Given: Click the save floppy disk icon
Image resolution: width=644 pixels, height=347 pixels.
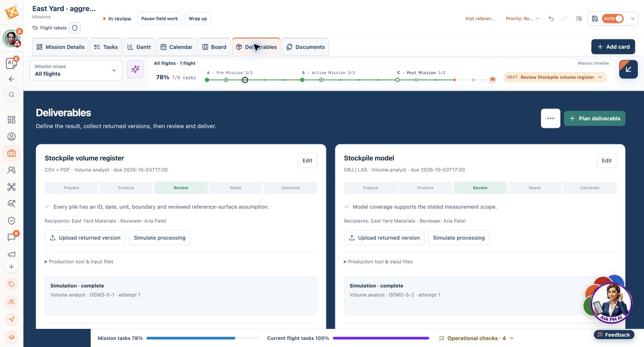Looking at the screenshot, I should (595, 19).
